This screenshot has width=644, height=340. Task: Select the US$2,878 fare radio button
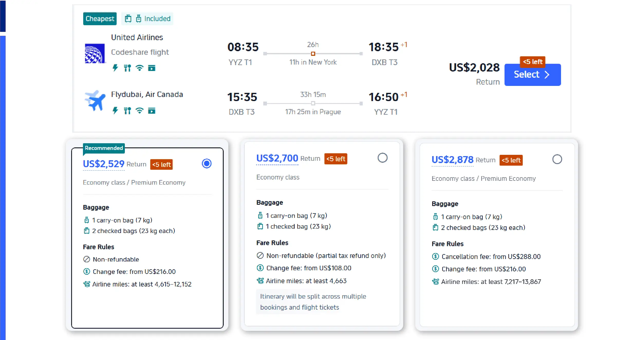tap(557, 159)
